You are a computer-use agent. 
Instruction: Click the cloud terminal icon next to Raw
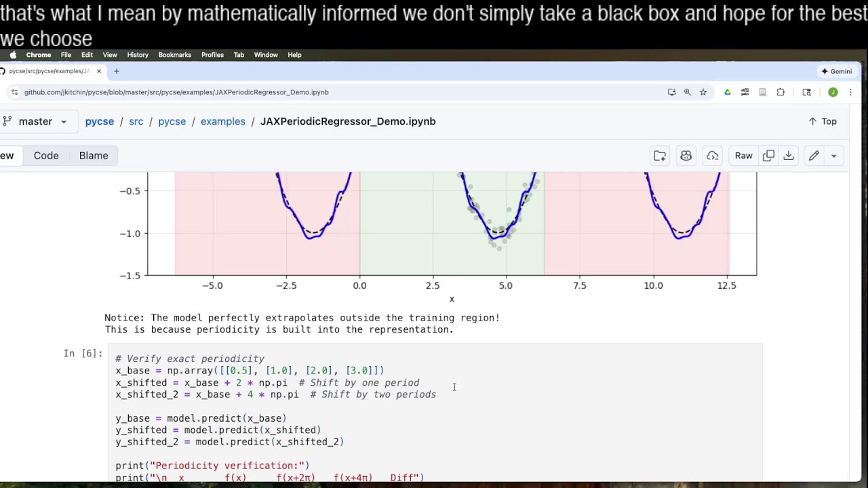pos(713,156)
